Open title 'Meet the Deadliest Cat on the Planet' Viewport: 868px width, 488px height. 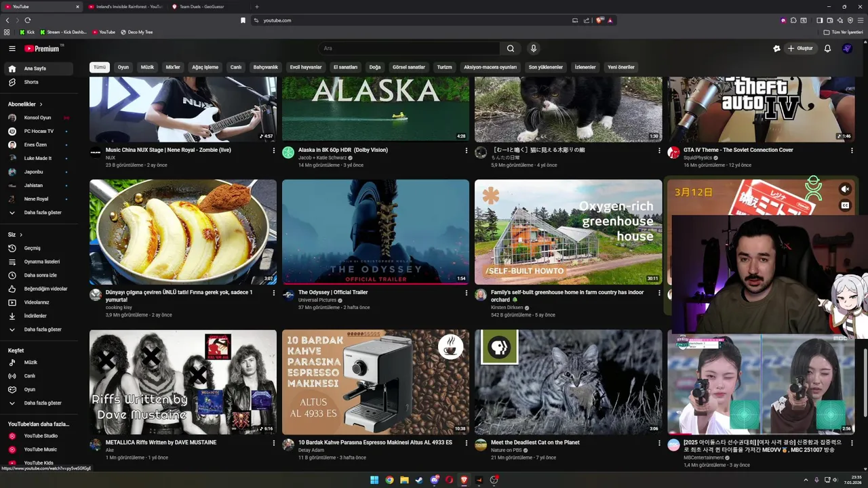[x=535, y=443]
